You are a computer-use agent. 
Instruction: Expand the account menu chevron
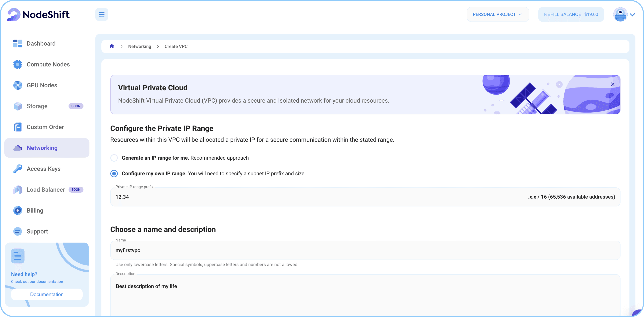pyautogui.click(x=632, y=15)
